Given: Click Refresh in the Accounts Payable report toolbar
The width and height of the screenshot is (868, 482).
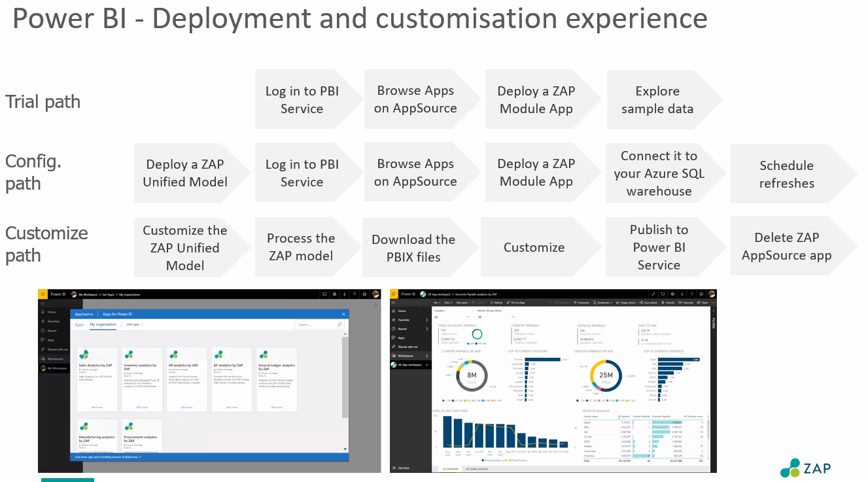Looking at the screenshot, I should coord(496,303).
